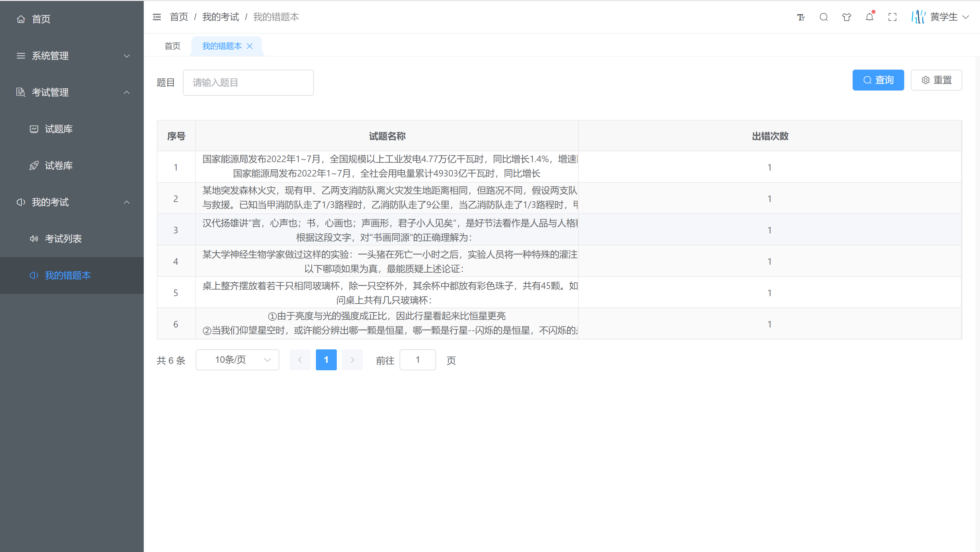This screenshot has width=980, height=552.
Task: Close the 我的错题本 tab
Action: tap(250, 46)
